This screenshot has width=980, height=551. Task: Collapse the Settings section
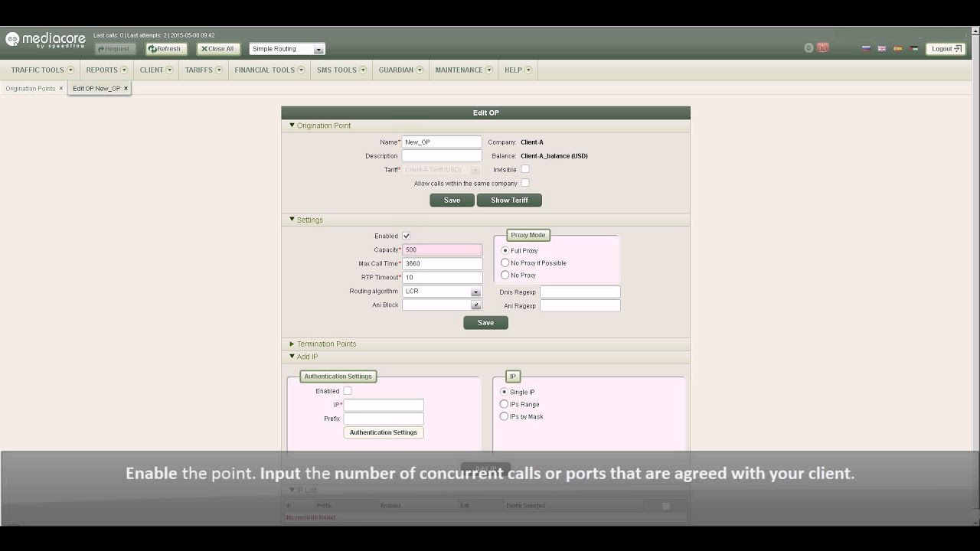[485, 220]
